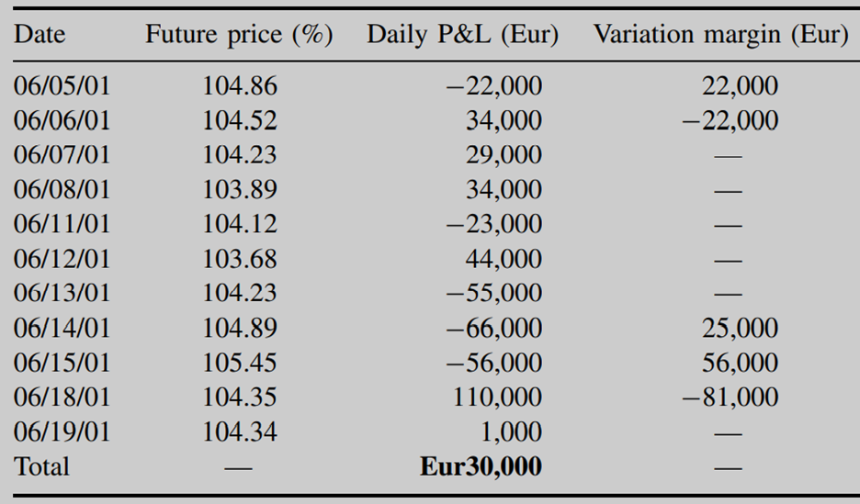This screenshot has width=860, height=504.
Task: Click the Variation margin (Eur) header
Action: pos(719,36)
